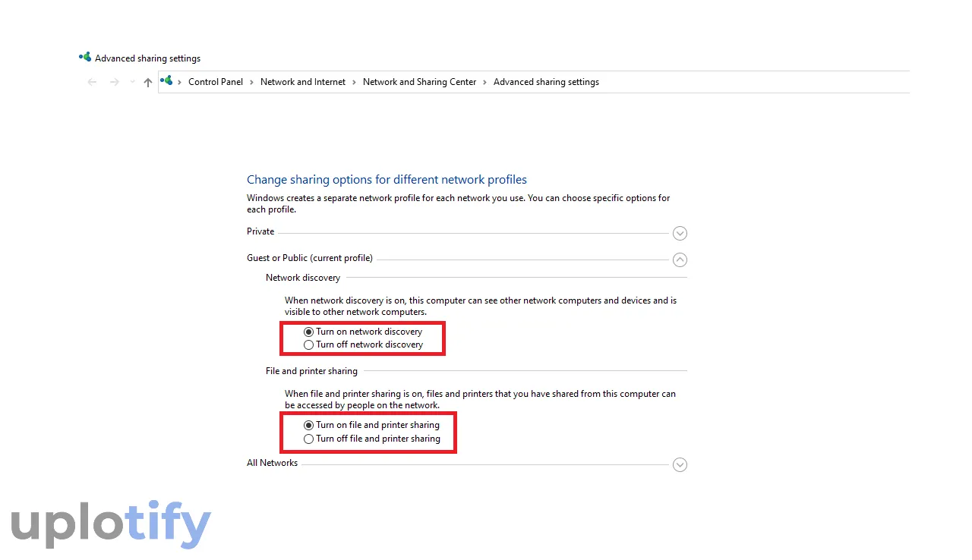Screen dimensions: 972x560
Task: Click Change sharing options heading
Action: (387, 180)
